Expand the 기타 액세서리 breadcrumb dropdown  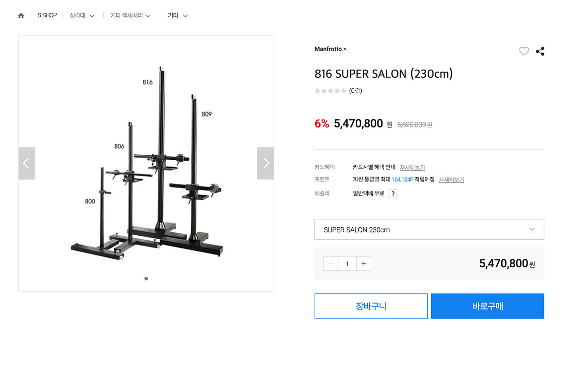pyautogui.click(x=131, y=16)
